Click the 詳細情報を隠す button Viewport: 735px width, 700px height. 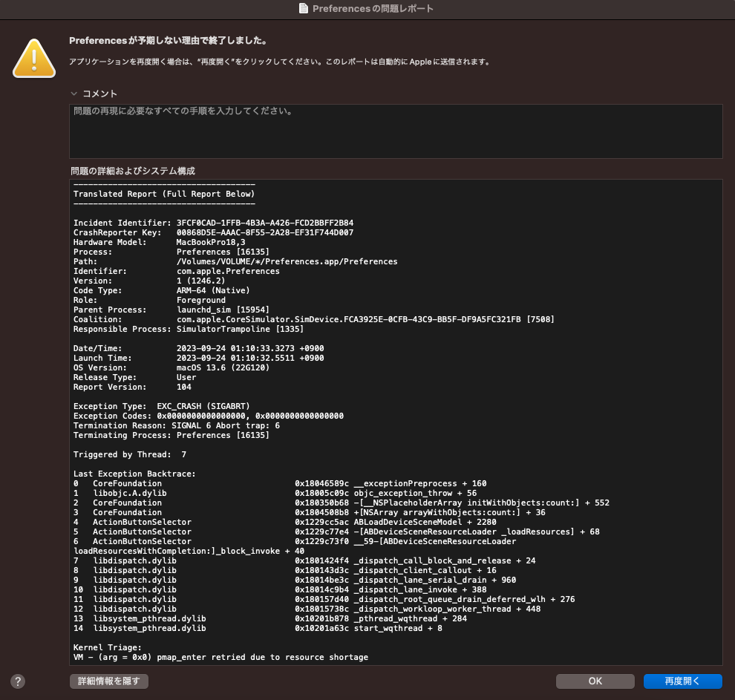pos(108,681)
